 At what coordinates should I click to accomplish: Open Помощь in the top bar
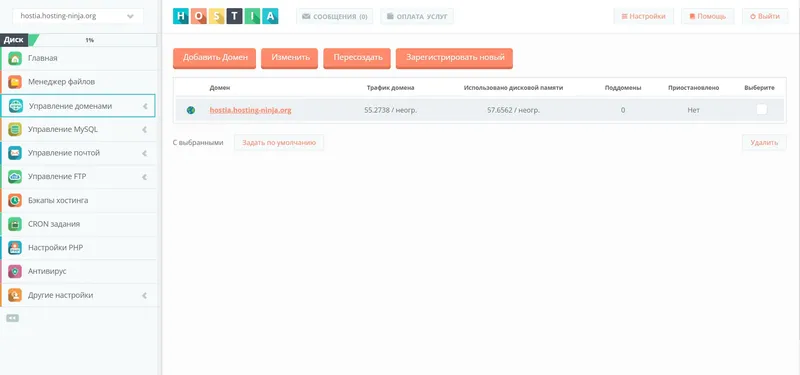point(708,16)
